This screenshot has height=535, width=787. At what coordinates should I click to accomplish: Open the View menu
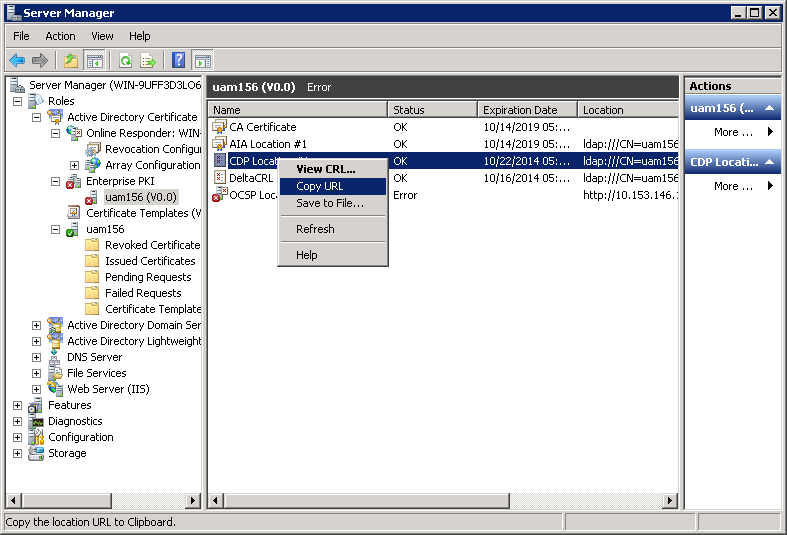coord(102,36)
